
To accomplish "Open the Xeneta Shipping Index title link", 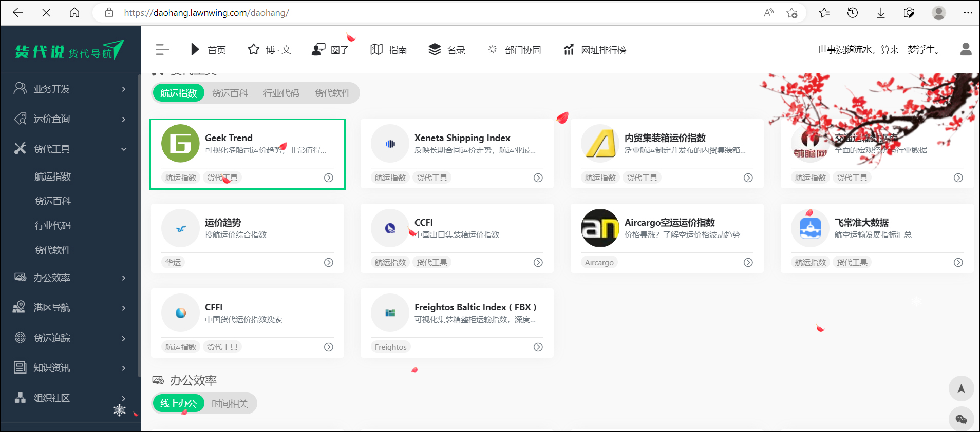I will tap(462, 138).
